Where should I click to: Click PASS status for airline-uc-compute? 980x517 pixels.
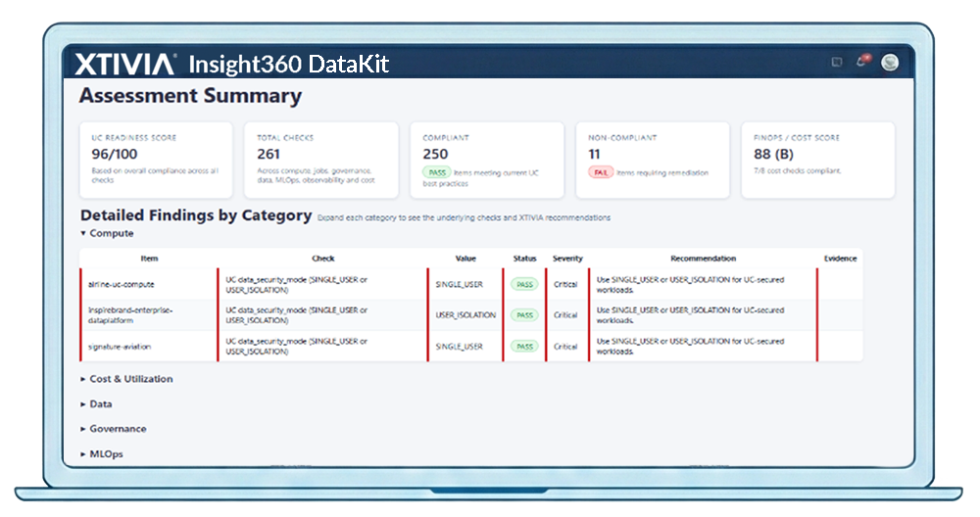pos(524,284)
